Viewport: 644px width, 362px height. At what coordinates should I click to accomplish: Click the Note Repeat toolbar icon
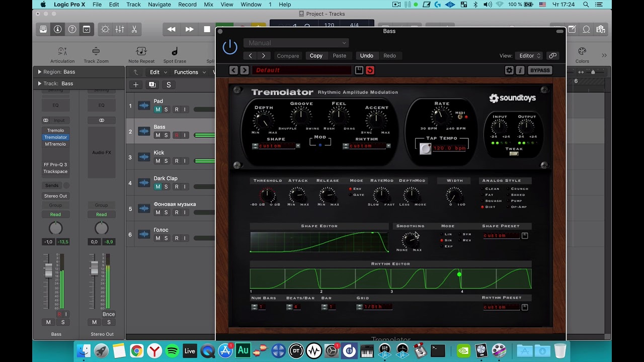pyautogui.click(x=141, y=51)
